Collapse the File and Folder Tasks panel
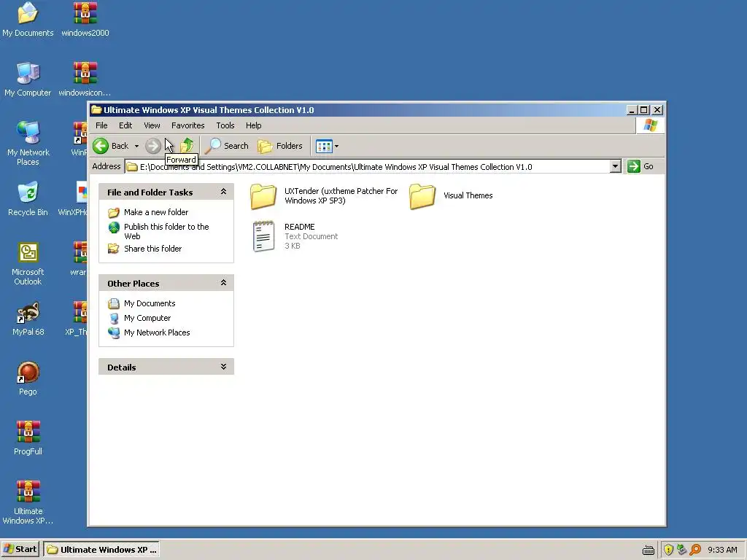The image size is (747, 560). tap(223, 192)
